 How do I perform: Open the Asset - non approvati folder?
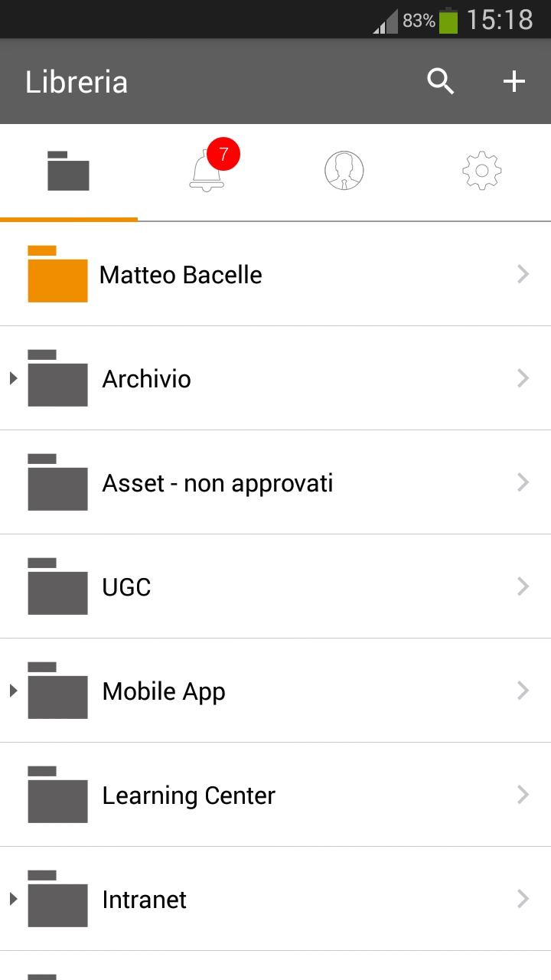tap(217, 483)
